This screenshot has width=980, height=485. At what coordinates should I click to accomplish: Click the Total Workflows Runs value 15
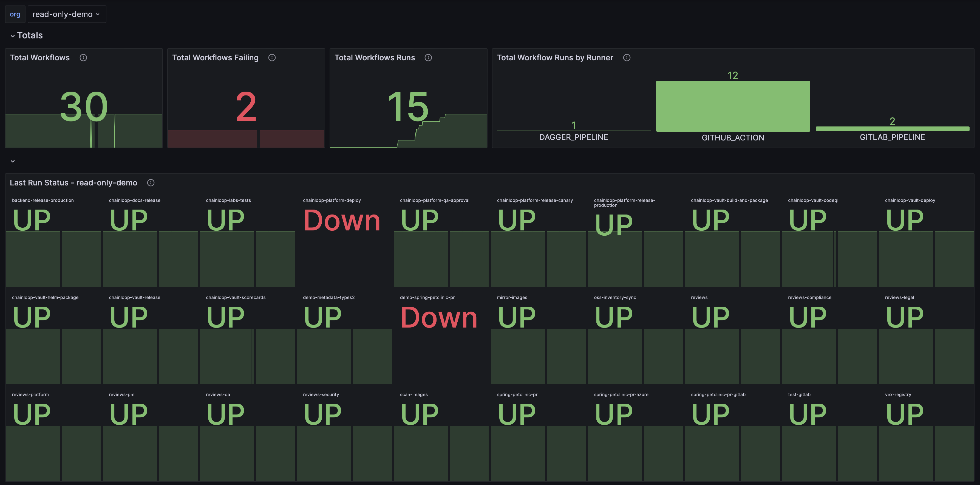(x=408, y=107)
